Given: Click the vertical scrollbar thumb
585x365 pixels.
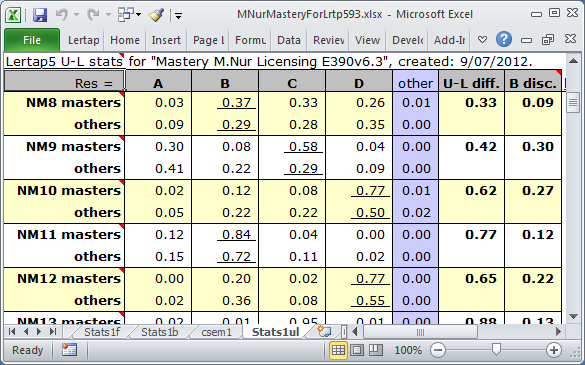Looking at the screenshot, I should 572,102.
